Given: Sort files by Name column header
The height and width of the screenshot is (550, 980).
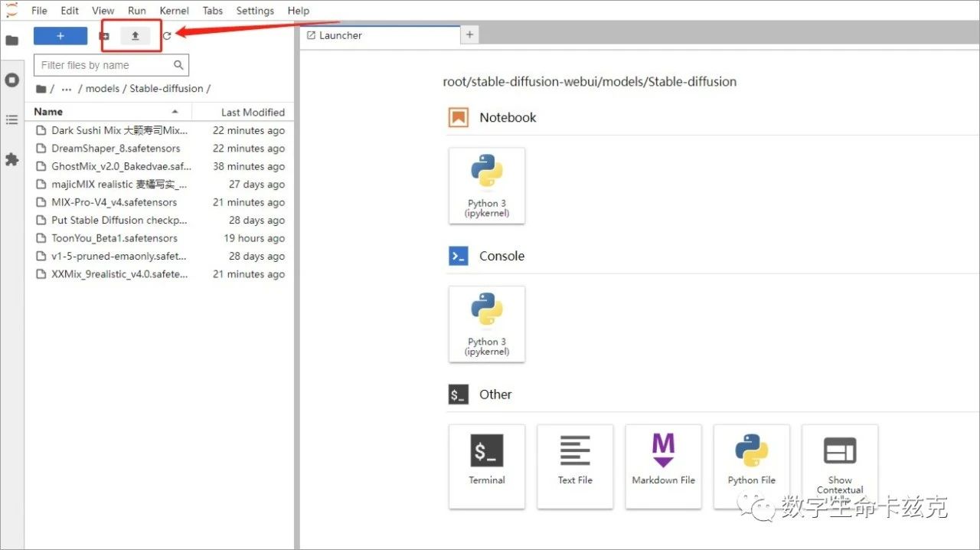Looking at the screenshot, I should (108, 112).
